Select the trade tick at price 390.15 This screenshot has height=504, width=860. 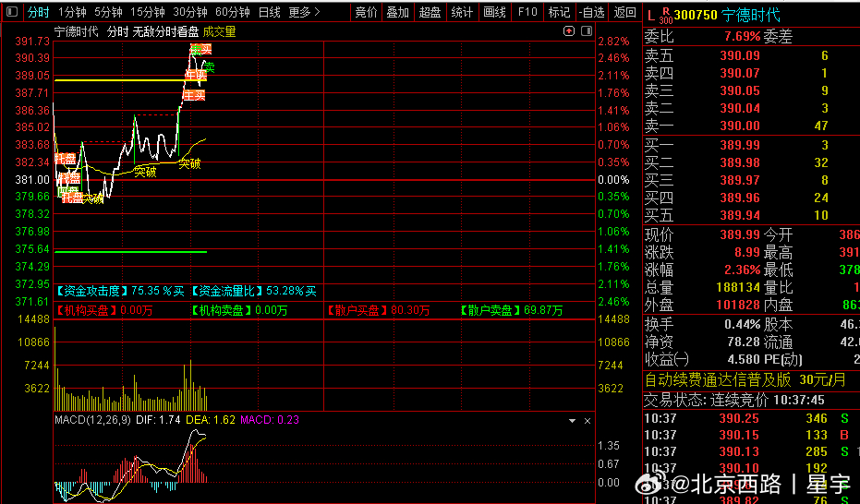point(739,435)
